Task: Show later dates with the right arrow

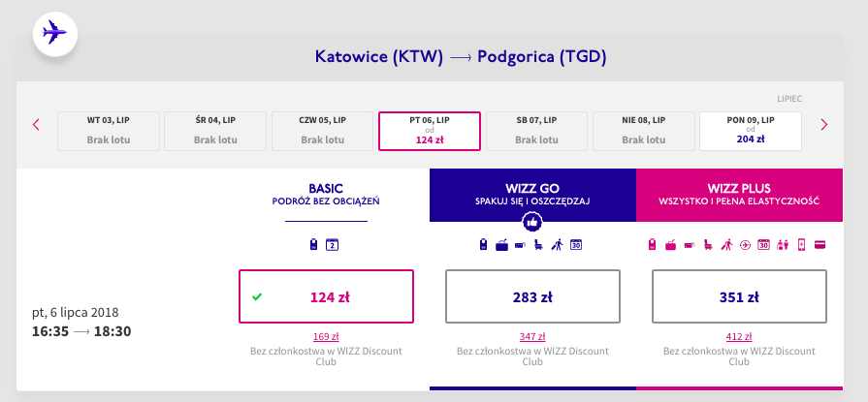Action: click(823, 125)
